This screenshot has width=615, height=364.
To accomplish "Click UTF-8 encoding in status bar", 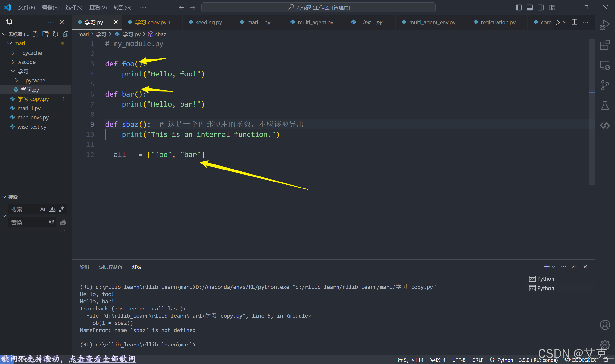I will 458,360.
